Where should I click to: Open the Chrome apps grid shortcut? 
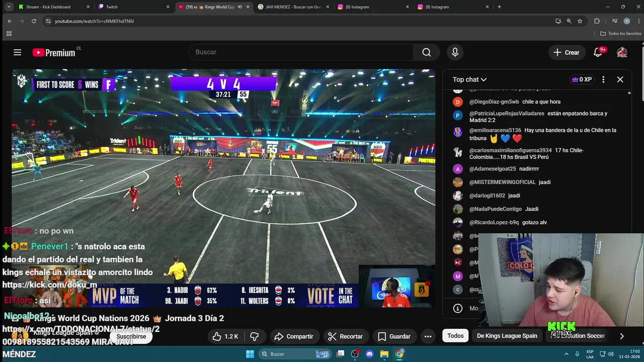(x=9, y=34)
